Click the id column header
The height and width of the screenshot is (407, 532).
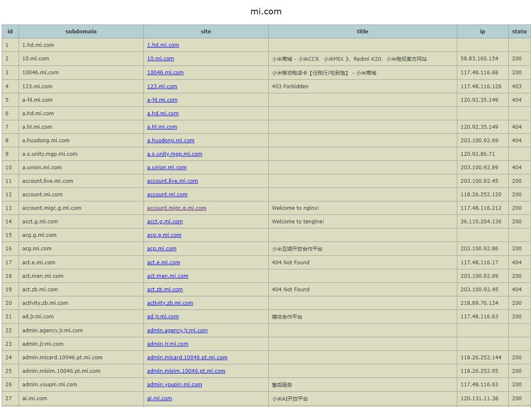(10, 31)
